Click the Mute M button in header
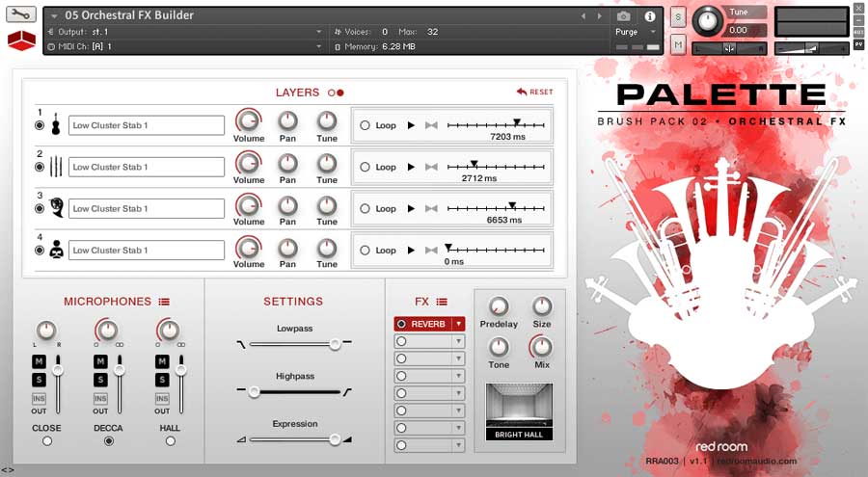Image resolution: width=868 pixels, height=477 pixels. point(678,44)
